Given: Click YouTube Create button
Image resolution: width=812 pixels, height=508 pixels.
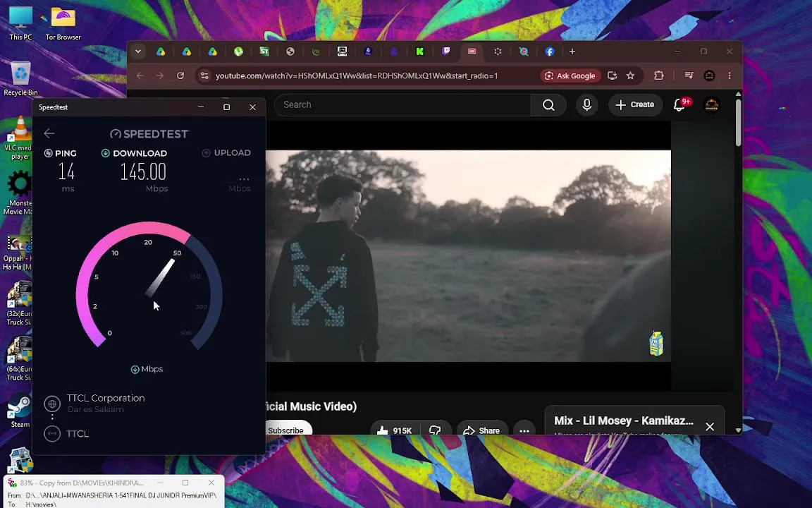Looking at the screenshot, I should [635, 104].
